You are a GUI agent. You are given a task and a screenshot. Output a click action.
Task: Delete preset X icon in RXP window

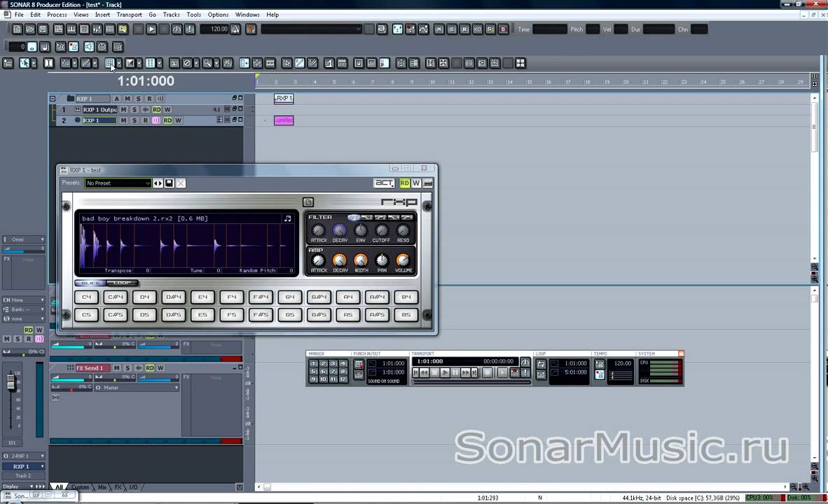coord(181,183)
